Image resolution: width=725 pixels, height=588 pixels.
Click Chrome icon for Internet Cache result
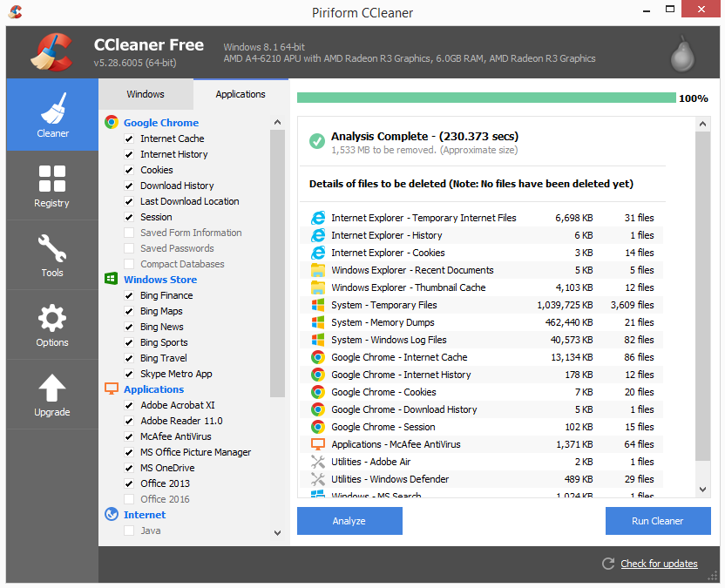click(x=318, y=357)
